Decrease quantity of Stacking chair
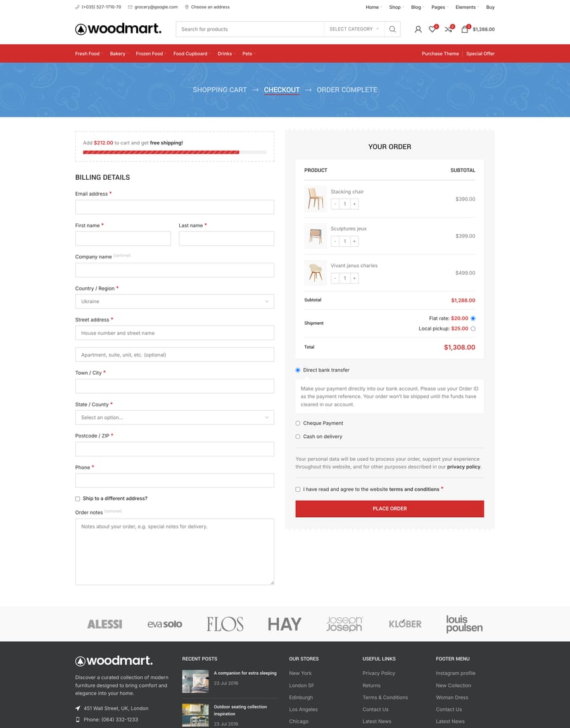 [x=336, y=204]
